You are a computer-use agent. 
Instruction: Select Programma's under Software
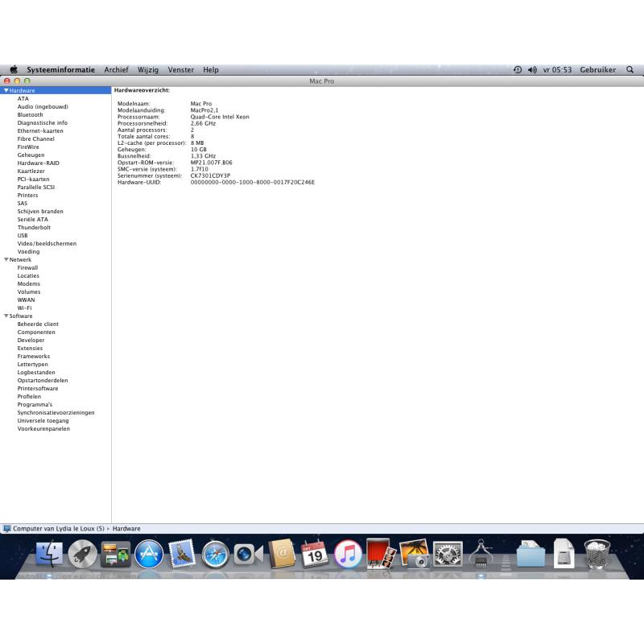35,405
